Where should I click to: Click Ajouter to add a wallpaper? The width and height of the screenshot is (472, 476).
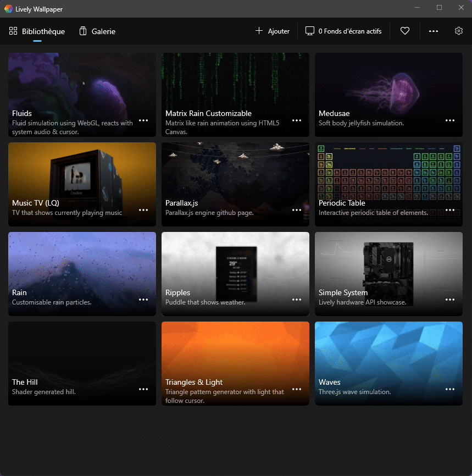273,31
